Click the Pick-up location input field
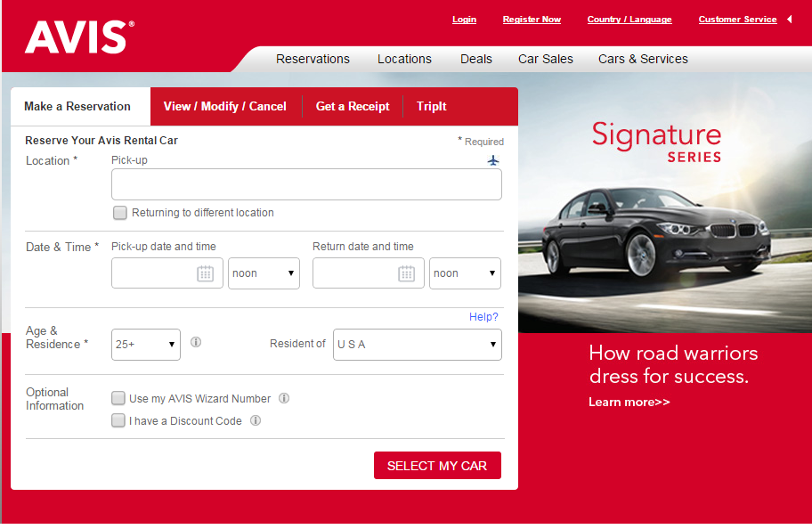This screenshot has height=529, width=812. [306, 184]
